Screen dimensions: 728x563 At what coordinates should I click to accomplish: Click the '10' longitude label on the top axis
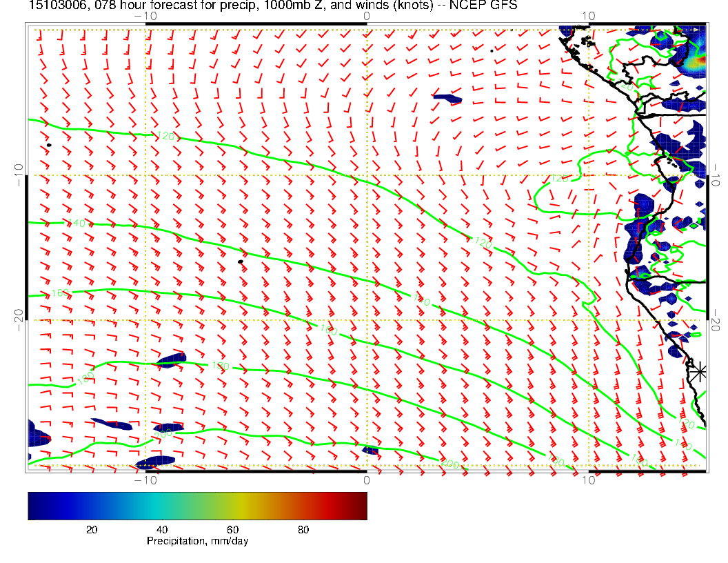tap(588, 17)
